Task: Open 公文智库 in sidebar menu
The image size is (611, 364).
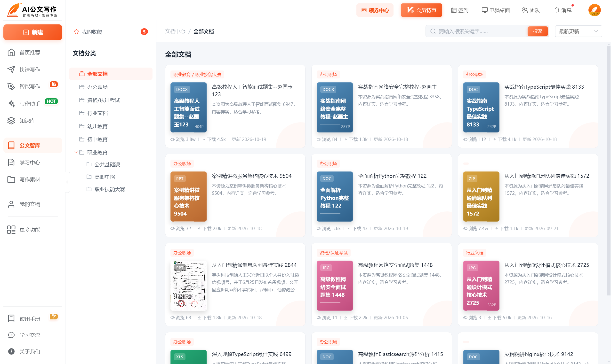Action: tap(33, 146)
